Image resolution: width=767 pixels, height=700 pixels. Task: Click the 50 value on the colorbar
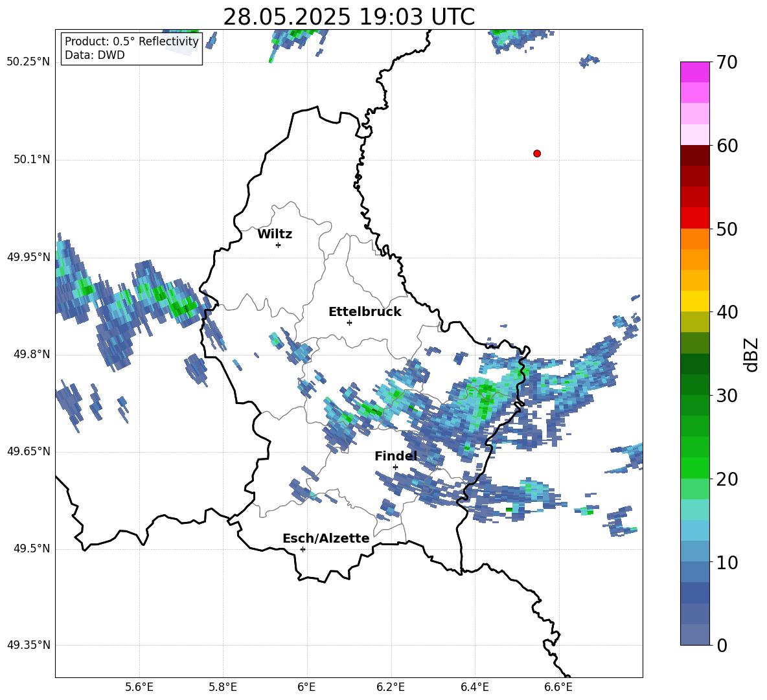point(727,229)
